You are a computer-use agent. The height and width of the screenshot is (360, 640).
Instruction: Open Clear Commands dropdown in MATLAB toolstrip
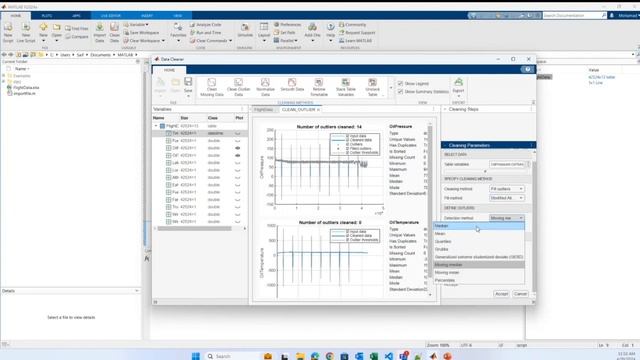(x=230, y=41)
